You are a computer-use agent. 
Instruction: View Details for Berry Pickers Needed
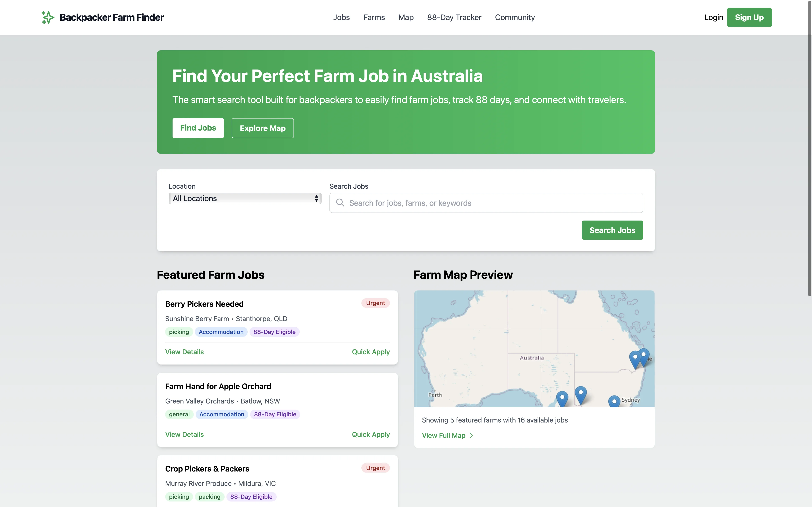(184, 352)
